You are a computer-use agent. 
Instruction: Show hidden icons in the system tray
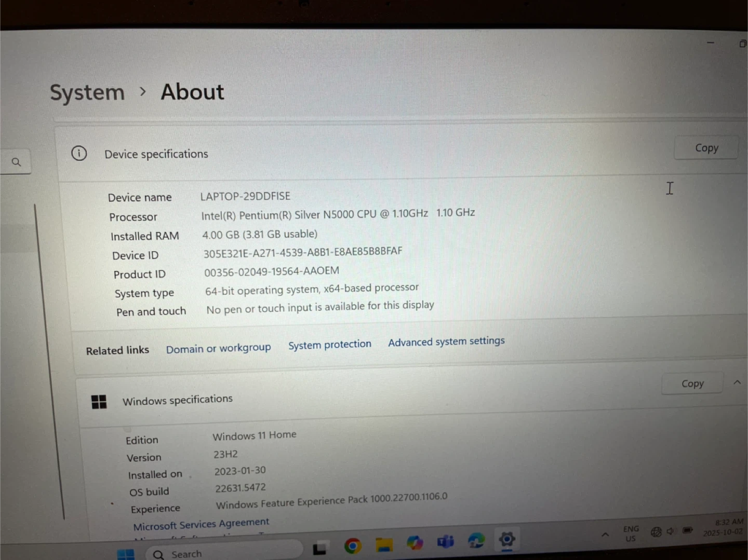(x=605, y=535)
